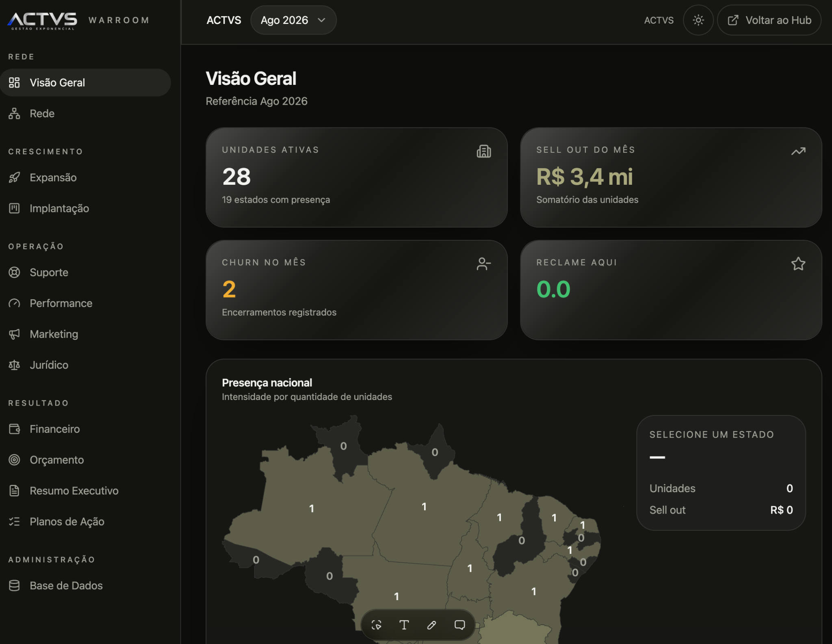Screen dimensions: 832x644
Task: Click the Reclame Aqui 0.0 score
Action: pos(553,290)
